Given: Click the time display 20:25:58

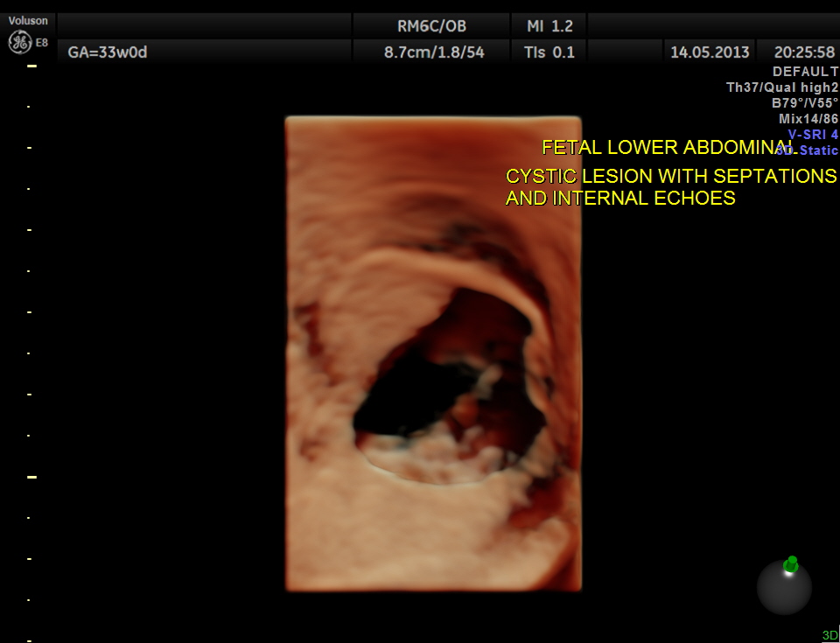Looking at the screenshot, I should click(798, 52).
